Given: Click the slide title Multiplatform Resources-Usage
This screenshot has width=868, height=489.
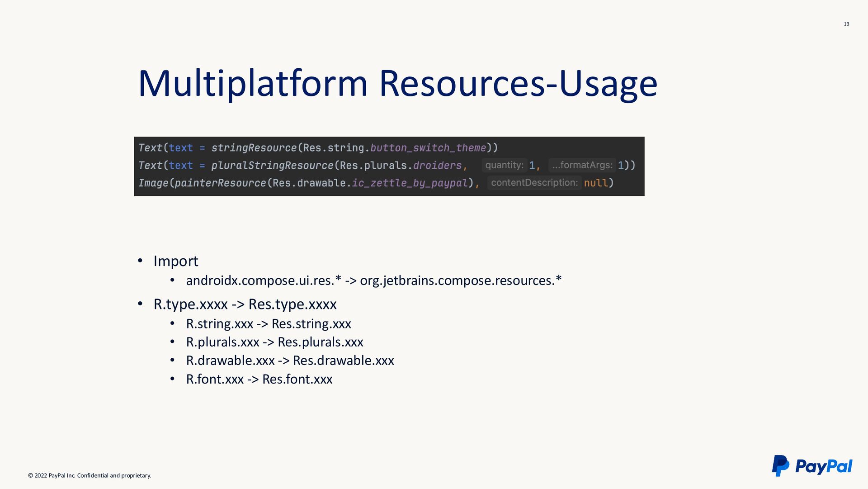Looking at the screenshot, I should pos(397,83).
